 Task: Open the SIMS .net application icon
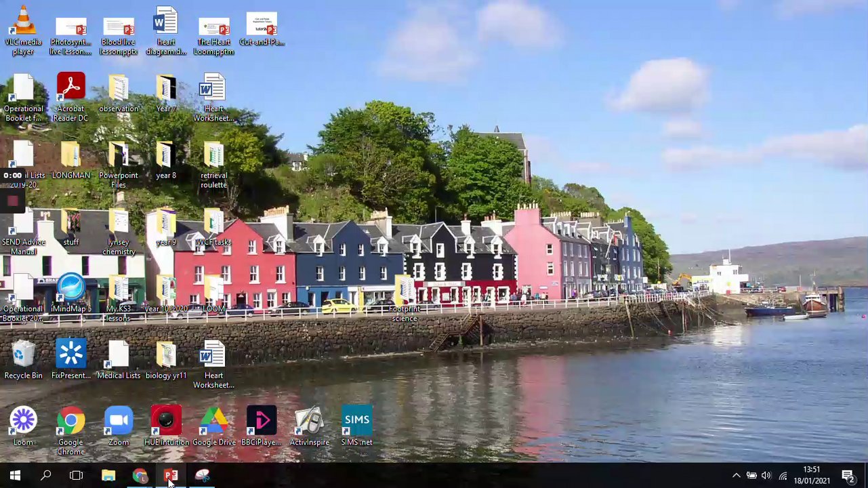356,422
